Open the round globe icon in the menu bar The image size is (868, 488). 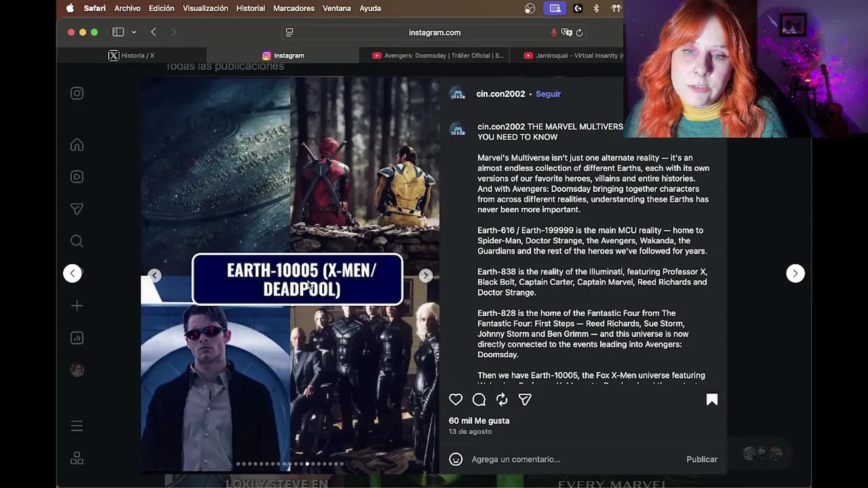530,8
